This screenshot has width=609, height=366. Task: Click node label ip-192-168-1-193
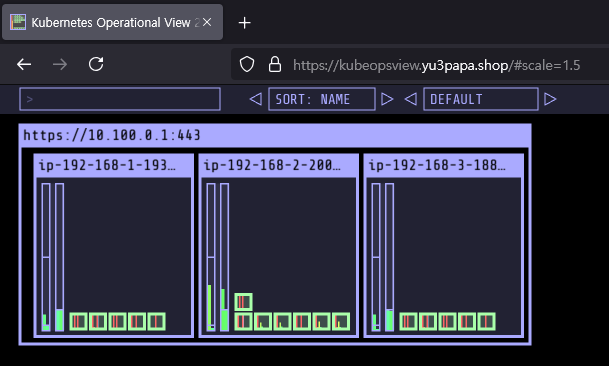[107, 165]
